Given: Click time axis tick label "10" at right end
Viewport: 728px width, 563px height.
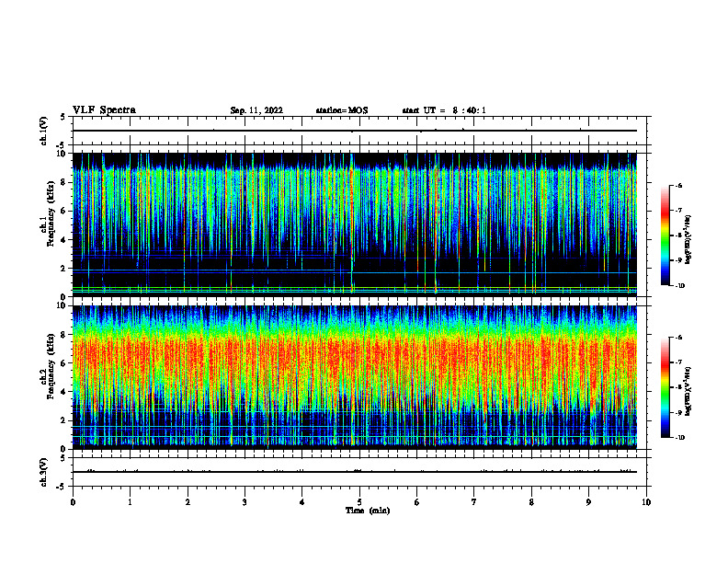Looking at the screenshot, I should click(x=646, y=502).
